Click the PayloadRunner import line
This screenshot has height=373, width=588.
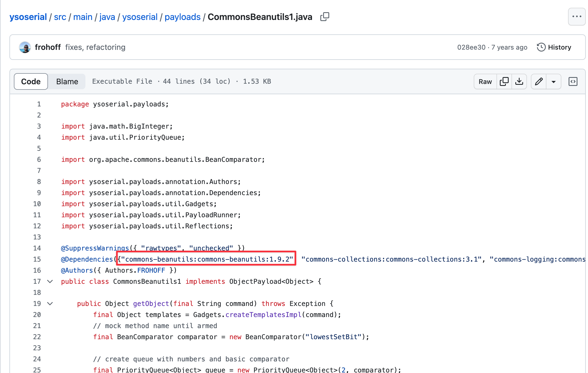pyautogui.click(x=151, y=215)
